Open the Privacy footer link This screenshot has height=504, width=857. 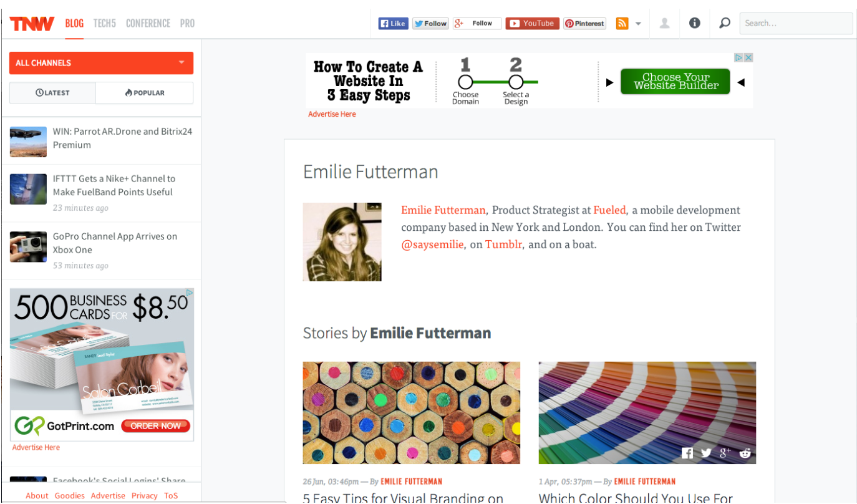pos(144,496)
